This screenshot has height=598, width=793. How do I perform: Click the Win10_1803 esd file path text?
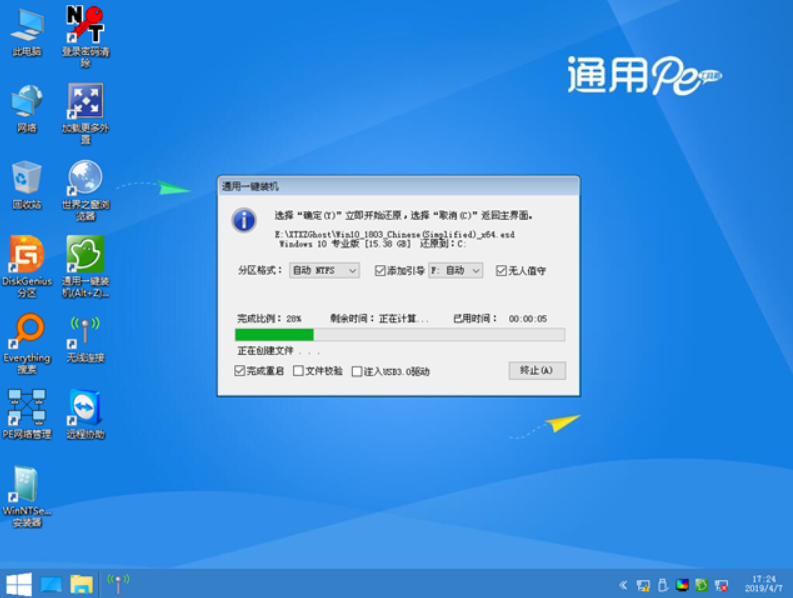tap(394, 234)
